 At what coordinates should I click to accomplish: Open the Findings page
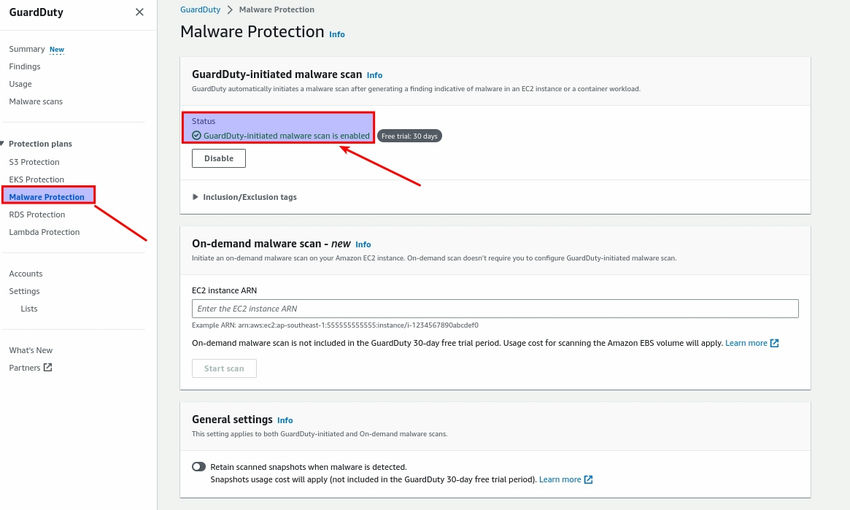25,67
